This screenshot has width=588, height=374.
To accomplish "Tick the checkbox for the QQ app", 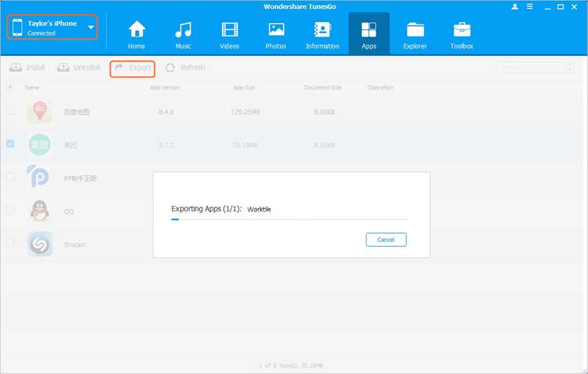I will (10, 210).
